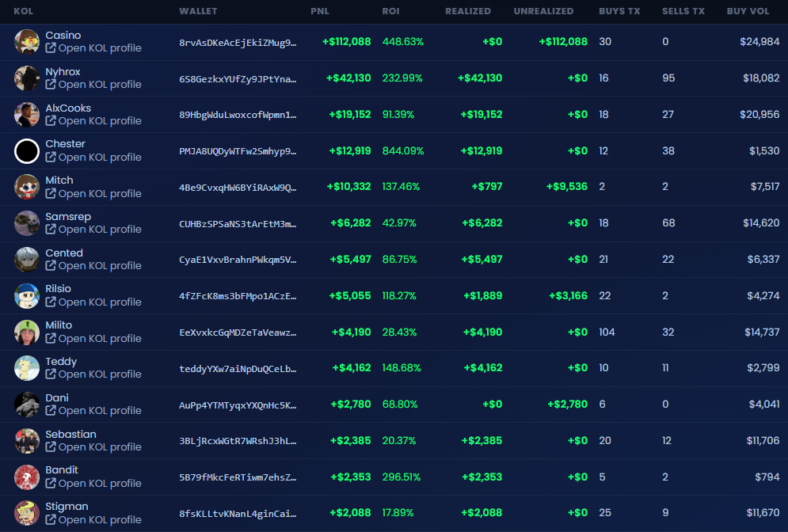Select wallet address 8rvAsDKeAcEjEkiZMug9...
This screenshot has height=532, width=788.
238,42
